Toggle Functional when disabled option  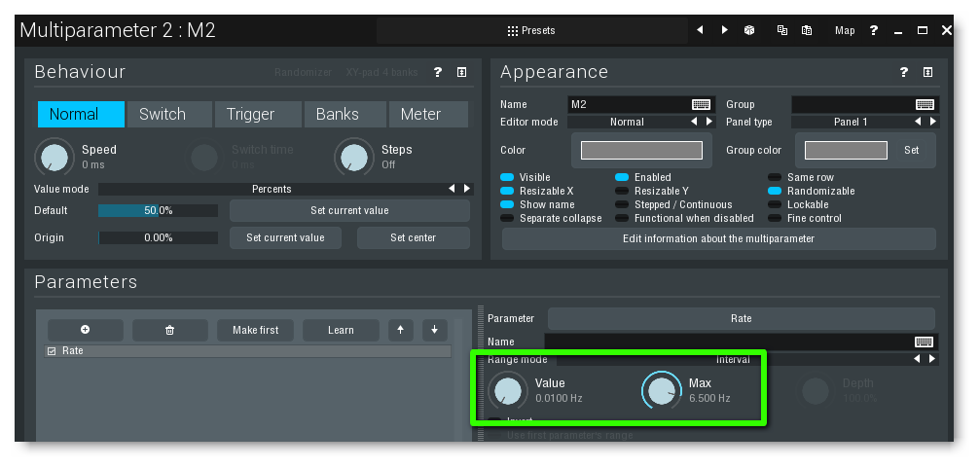pos(622,219)
